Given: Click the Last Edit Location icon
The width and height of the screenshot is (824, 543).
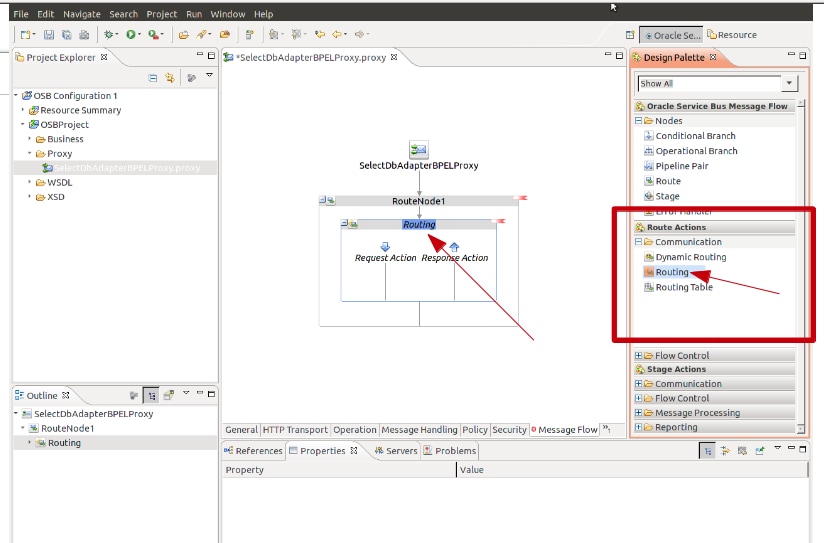Looking at the screenshot, I should tap(320, 35).
